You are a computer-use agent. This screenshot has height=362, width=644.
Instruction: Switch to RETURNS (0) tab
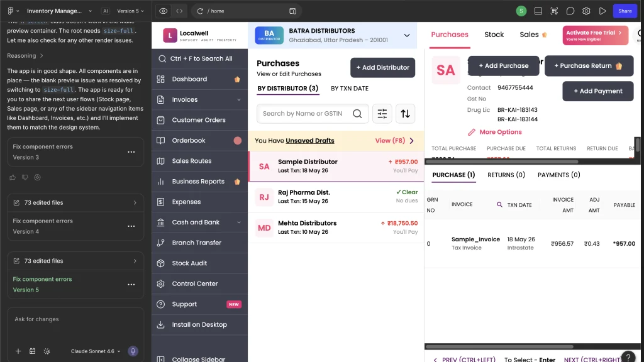(x=506, y=175)
